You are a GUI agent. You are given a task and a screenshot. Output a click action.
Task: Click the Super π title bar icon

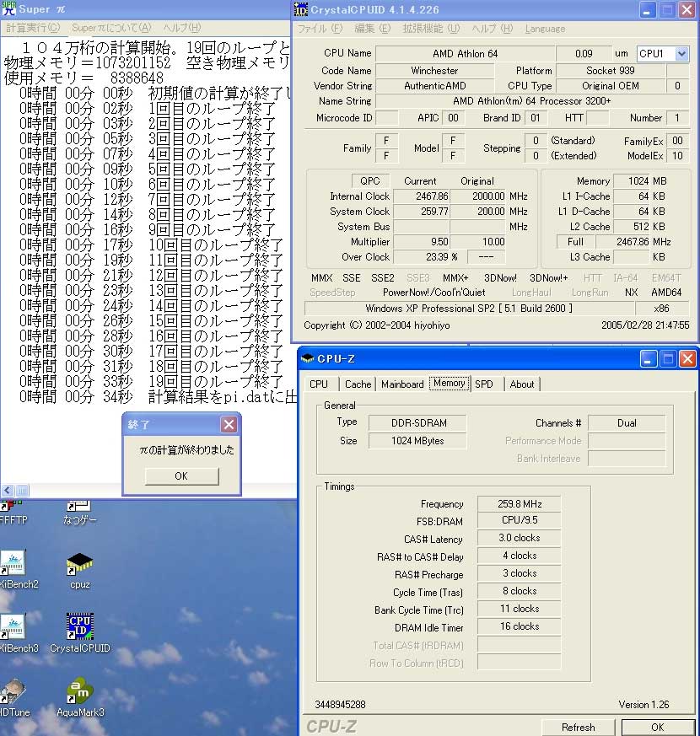(x=8, y=9)
